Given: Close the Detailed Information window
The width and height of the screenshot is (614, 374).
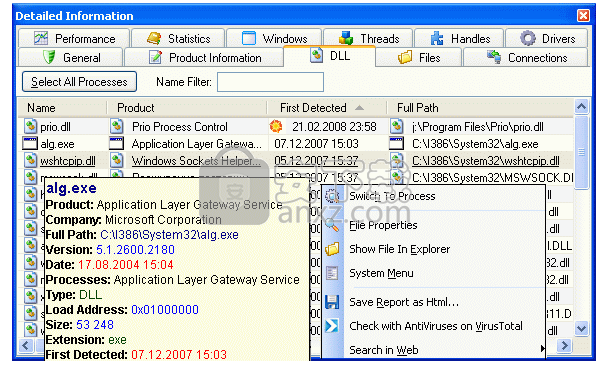Looking at the screenshot, I should 583,15.
